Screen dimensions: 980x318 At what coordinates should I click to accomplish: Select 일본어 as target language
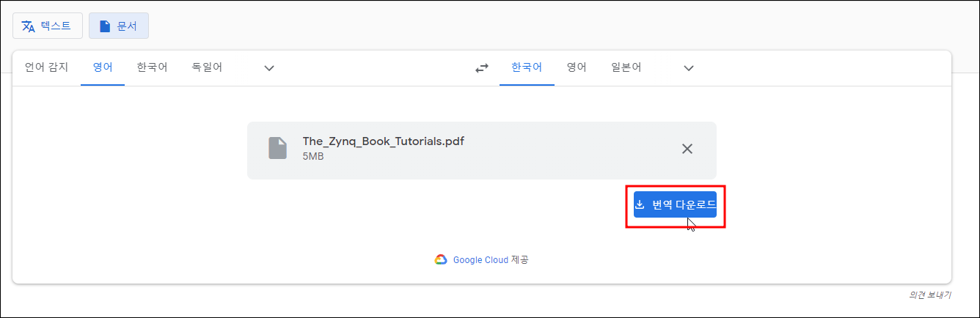(x=626, y=67)
